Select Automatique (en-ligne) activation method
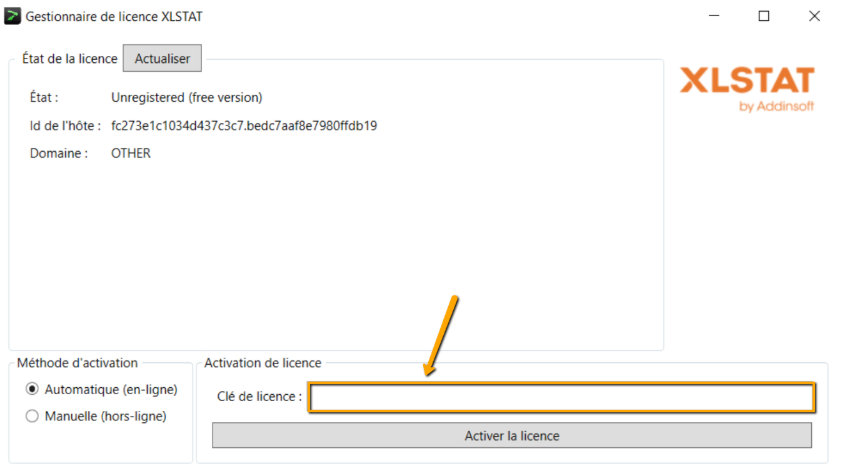This screenshot has height=474, width=842. pos(32,389)
